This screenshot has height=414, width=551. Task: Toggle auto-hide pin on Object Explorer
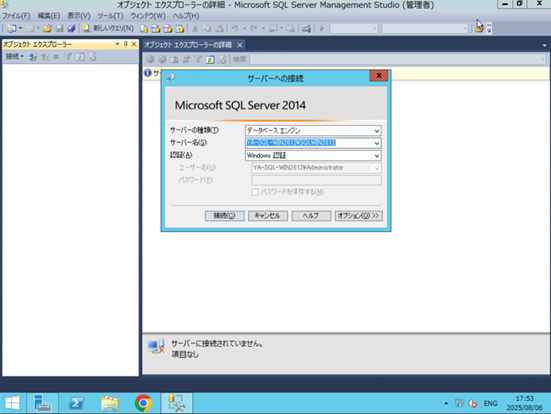[x=125, y=44]
